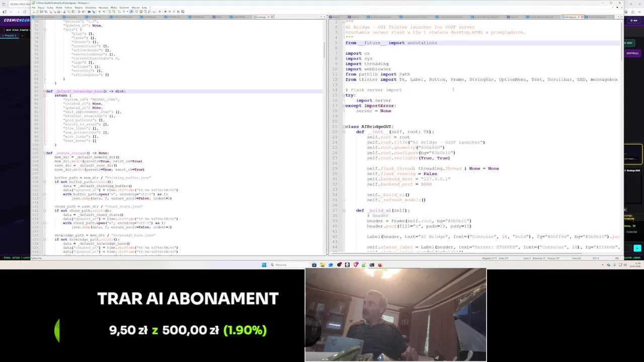644x362 pixels.
Task: Click the Paste toolbar icon
Action: (x=73, y=12)
